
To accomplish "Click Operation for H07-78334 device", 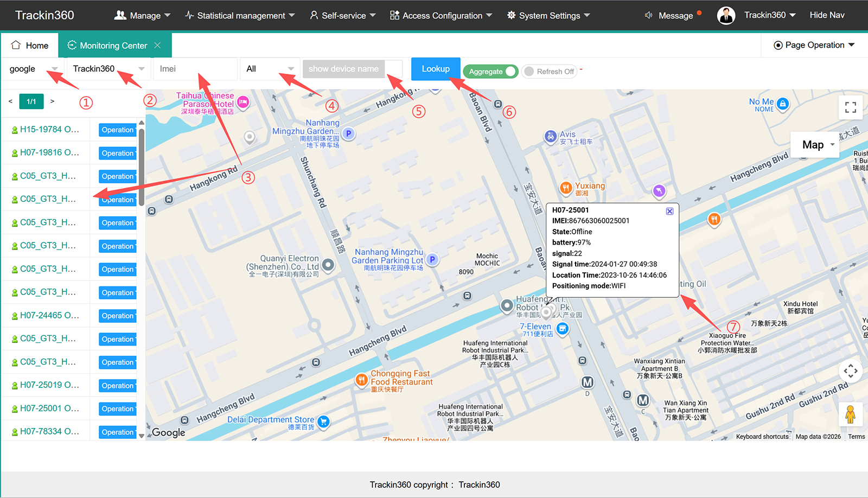I will coord(118,432).
